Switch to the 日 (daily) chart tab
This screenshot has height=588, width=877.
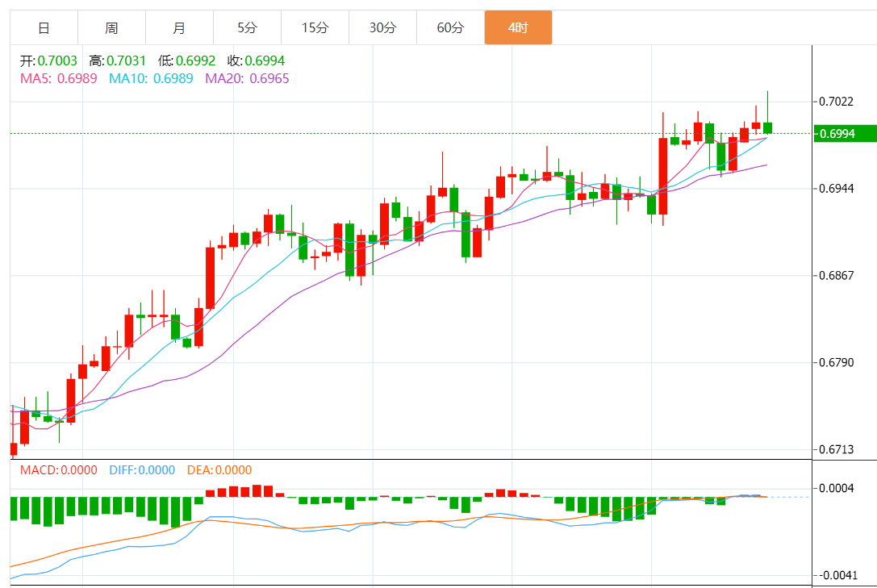[x=44, y=28]
